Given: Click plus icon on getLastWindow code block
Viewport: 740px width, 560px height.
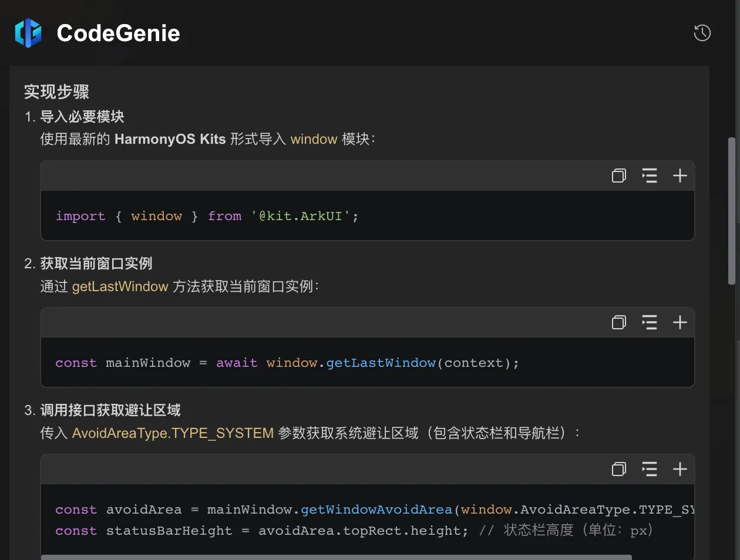Looking at the screenshot, I should (x=680, y=322).
